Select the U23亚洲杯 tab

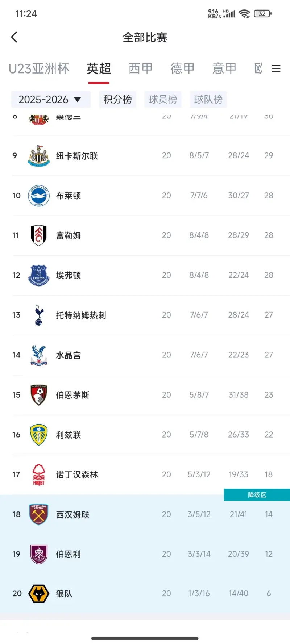tap(39, 68)
